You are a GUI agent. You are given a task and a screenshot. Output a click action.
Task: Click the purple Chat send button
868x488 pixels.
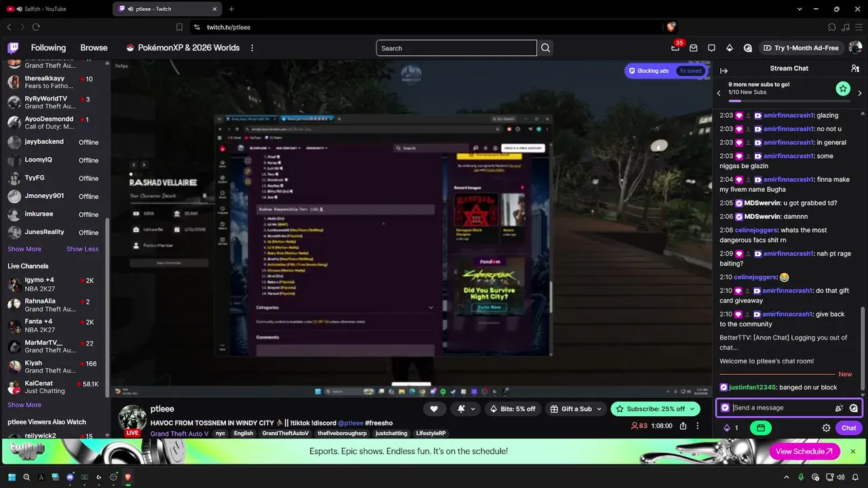pyautogui.click(x=849, y=428)
